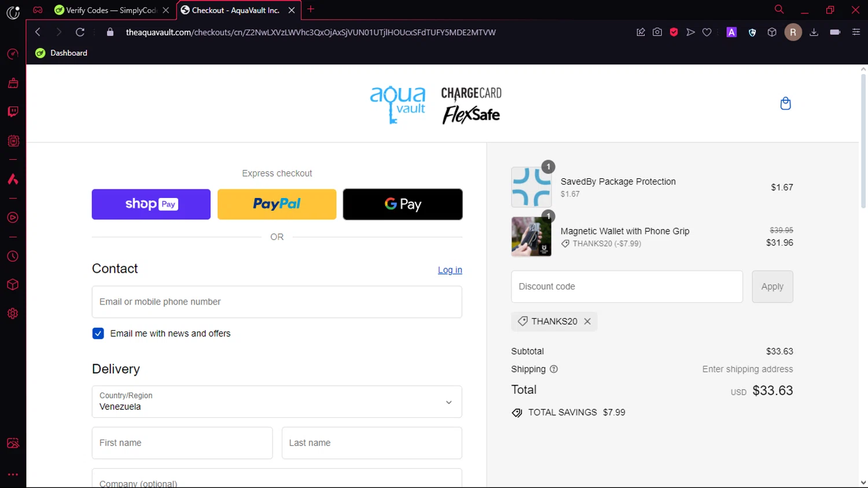
Task: Open the profile avatar R
Action: coord(793,32)
